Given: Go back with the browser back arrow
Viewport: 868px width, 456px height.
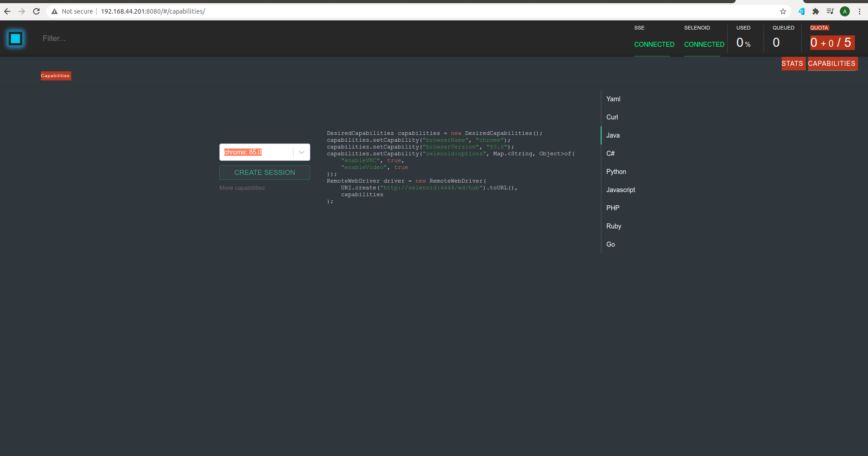Looking at the screenshot, I should pos(7,11).
